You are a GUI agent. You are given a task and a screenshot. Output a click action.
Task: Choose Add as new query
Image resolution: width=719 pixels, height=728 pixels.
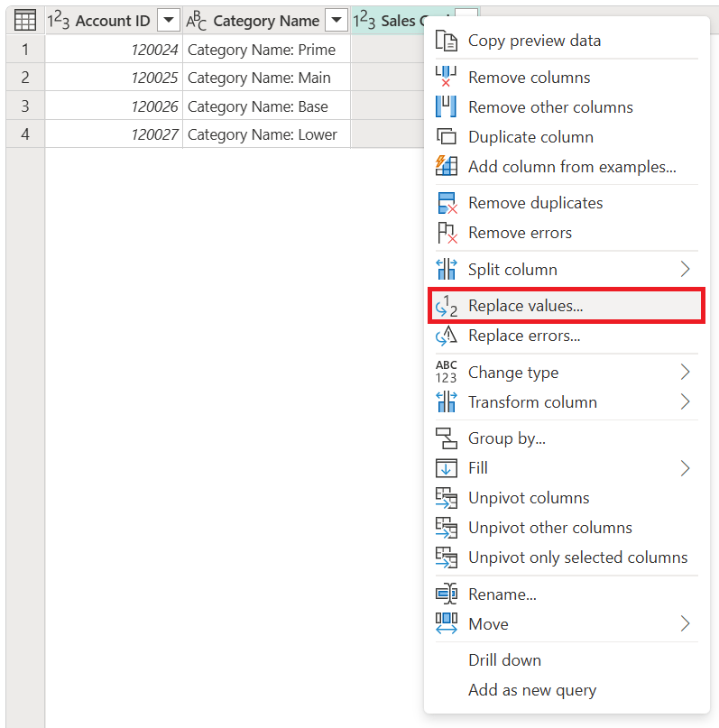pos(532,690)
